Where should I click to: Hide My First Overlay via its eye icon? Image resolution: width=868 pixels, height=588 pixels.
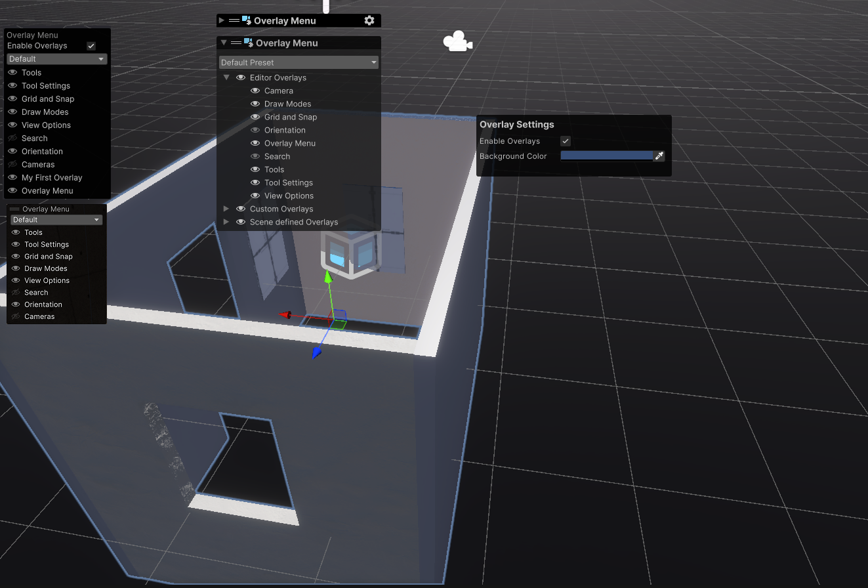coord(12,178)
